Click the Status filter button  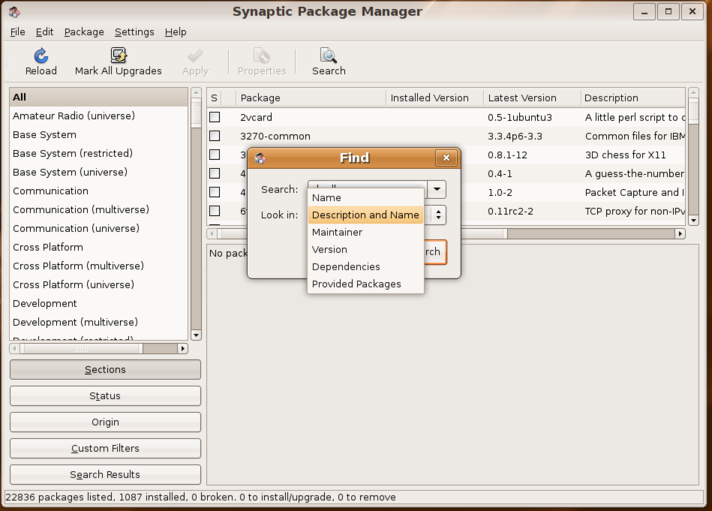point(105,396)
